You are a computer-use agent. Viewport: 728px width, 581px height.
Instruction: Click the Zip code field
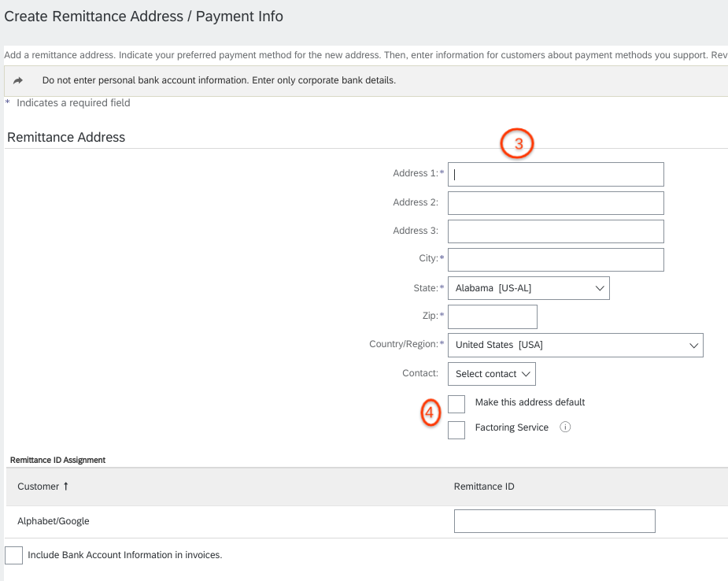click(492, 316)
